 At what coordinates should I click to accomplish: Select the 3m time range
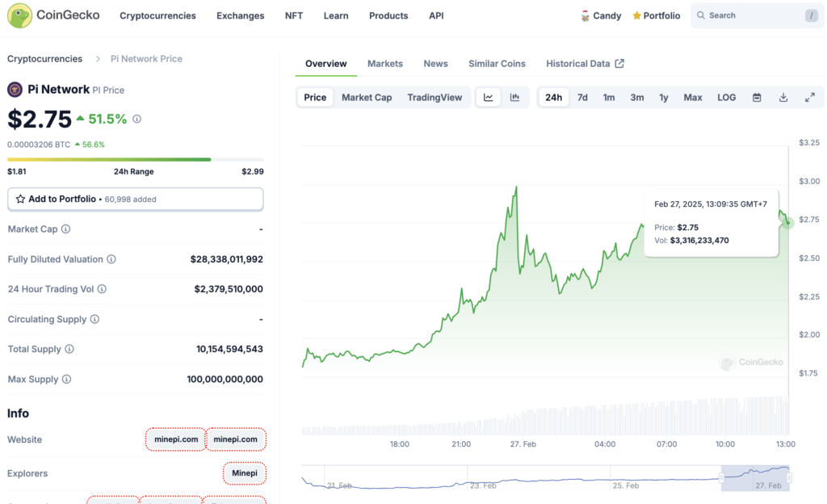click(637, 98)
